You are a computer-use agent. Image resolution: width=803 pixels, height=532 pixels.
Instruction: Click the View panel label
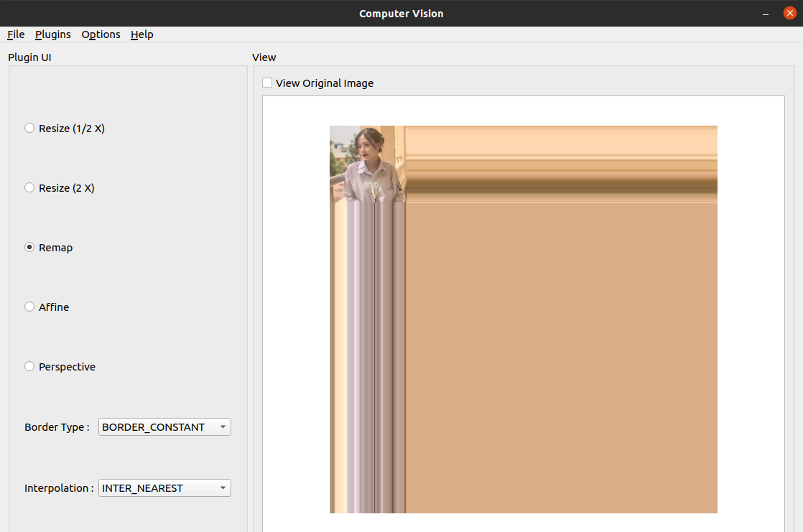264,57
